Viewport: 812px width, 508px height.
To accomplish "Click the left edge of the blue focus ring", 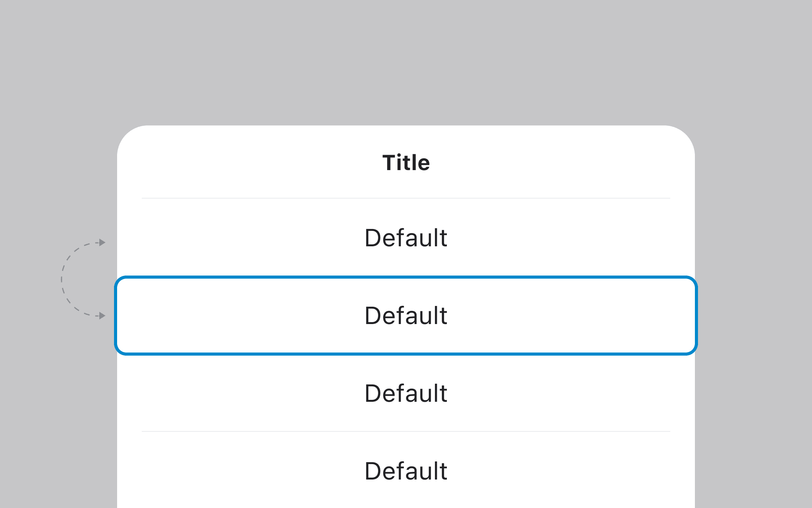I will tap(116, 316).
